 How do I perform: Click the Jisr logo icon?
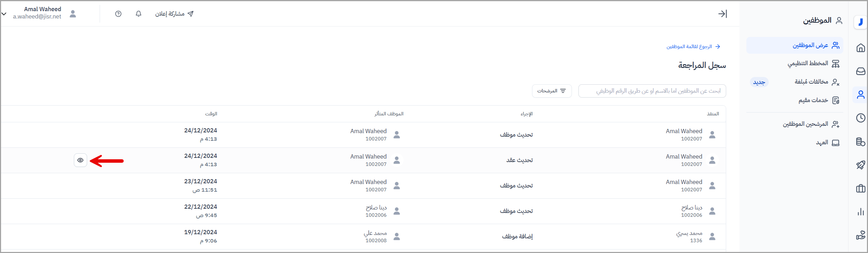pos(860,22)
